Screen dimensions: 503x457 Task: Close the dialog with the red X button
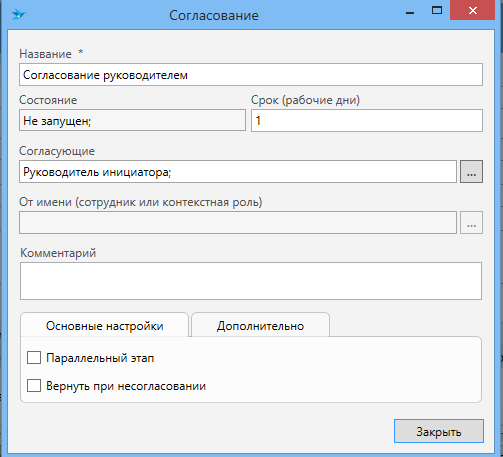point(472,11)
